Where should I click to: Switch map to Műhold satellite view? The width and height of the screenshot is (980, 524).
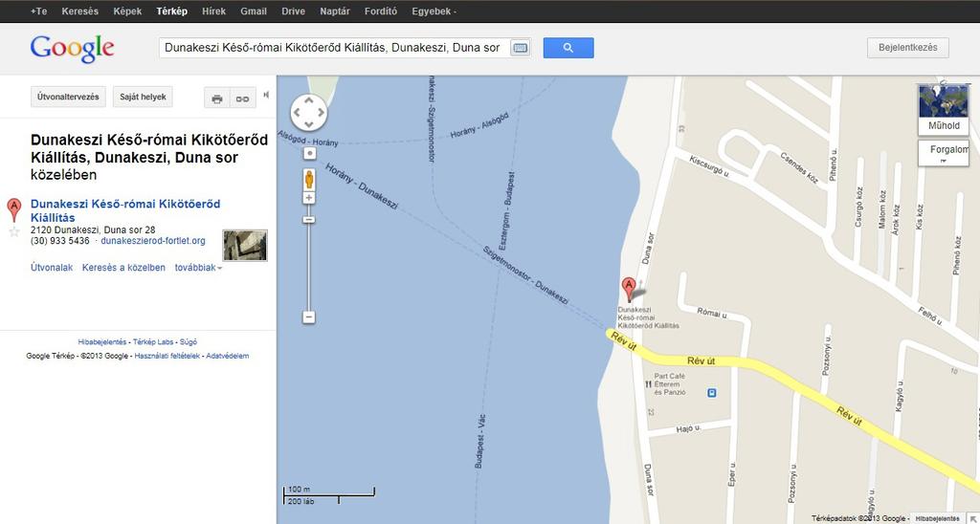[943, 110]
